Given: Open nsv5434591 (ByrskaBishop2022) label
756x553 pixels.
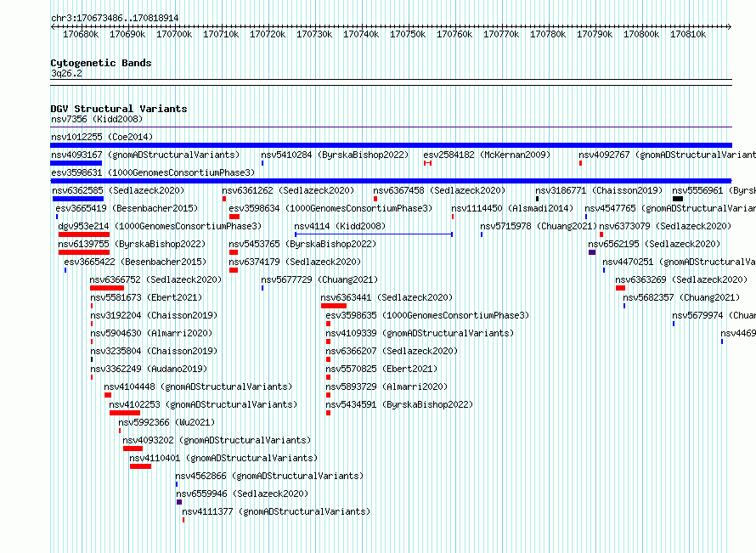Looking at the screenshot, I should coord(399,404).
